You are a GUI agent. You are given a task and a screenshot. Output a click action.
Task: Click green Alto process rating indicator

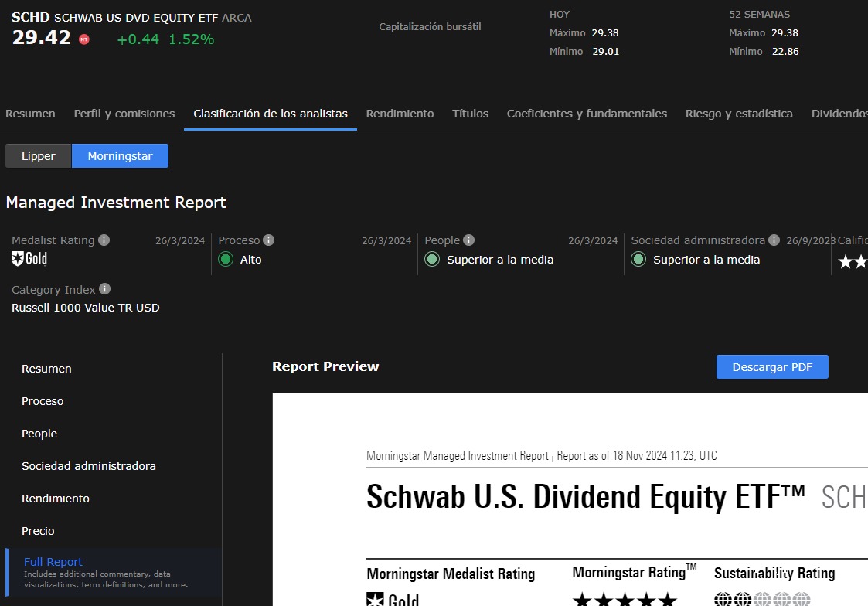226,259
